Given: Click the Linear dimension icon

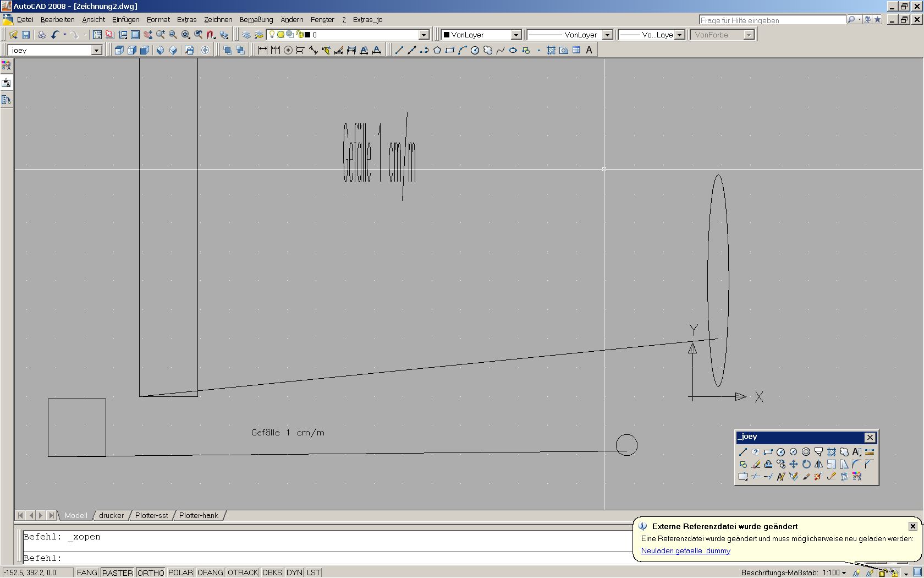Looking at the screenshot, I should click(x=263, y=50).
